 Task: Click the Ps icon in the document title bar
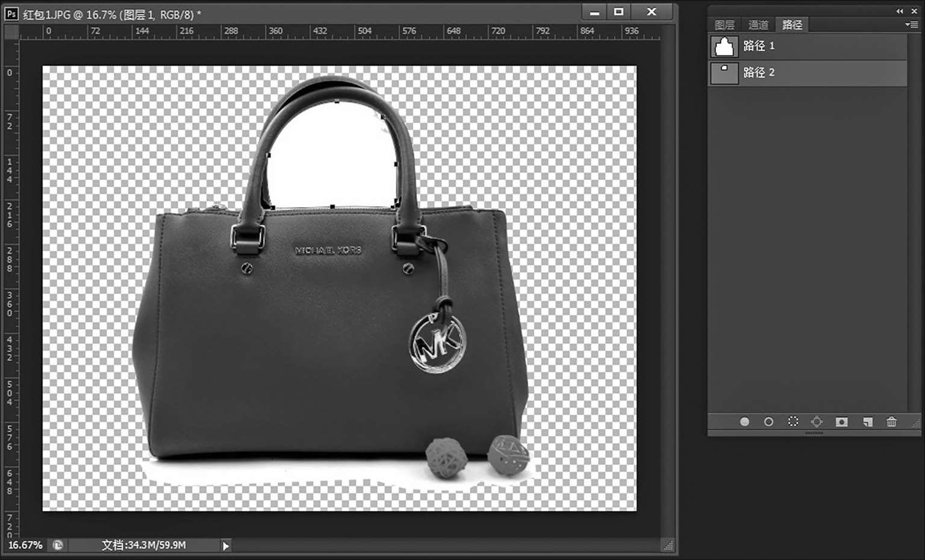[11, 13]
